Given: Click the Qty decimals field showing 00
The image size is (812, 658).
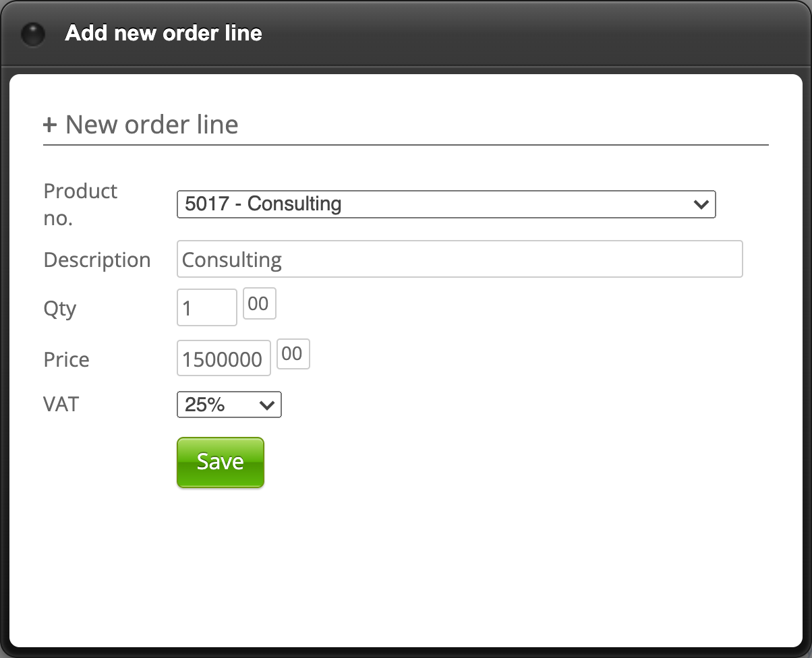Looking at the screenshot, I should tap(258, 304).
